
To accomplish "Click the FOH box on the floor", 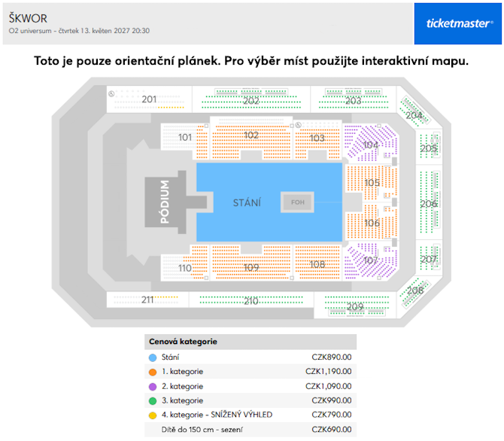I will click(x=297, y=202).
